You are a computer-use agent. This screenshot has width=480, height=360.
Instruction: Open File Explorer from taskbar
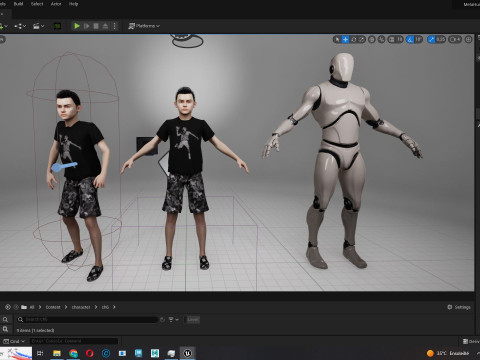(57, 353)
